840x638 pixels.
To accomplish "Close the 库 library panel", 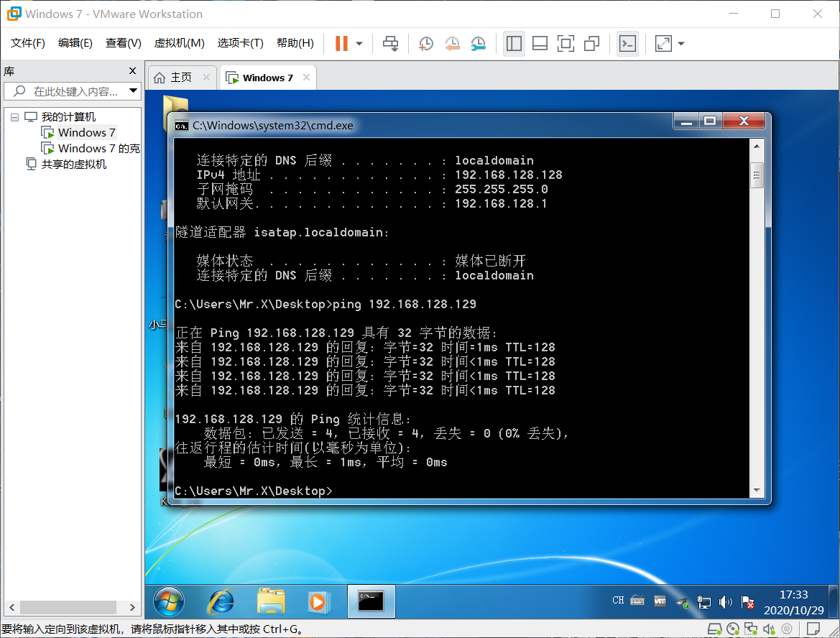I will [x=133, y=70].
